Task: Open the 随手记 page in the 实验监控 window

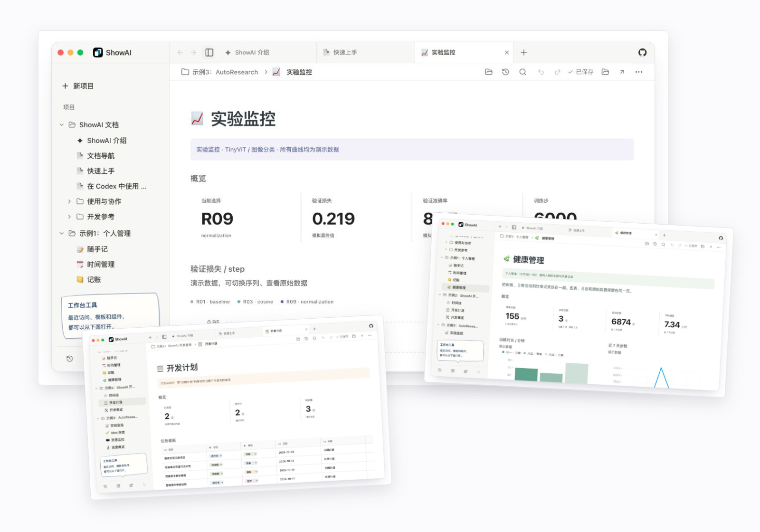Action: tap(92, 249)
